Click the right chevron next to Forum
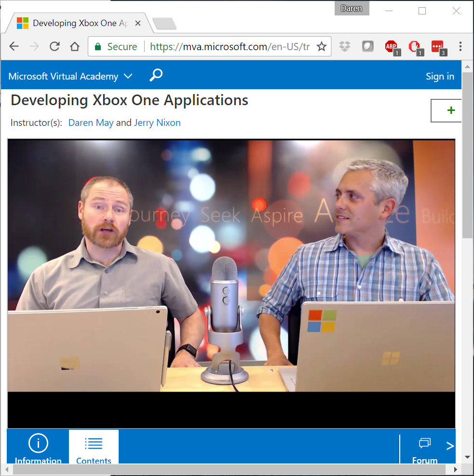Viewport: 474px width, 476px height. tap(450, 446)
